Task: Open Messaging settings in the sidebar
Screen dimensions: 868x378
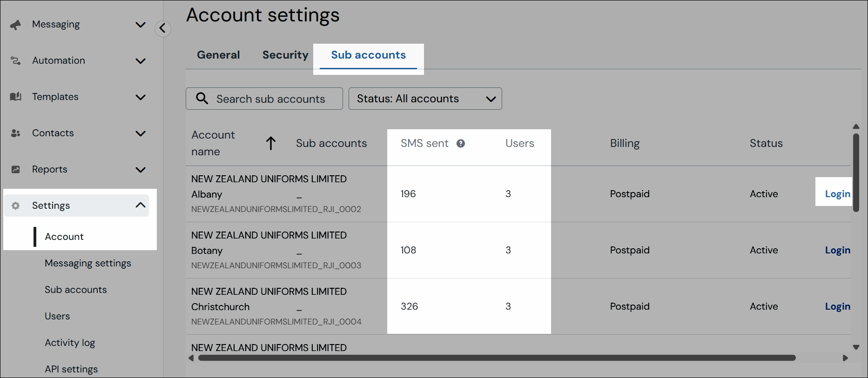Action: [x=88, y=263]
